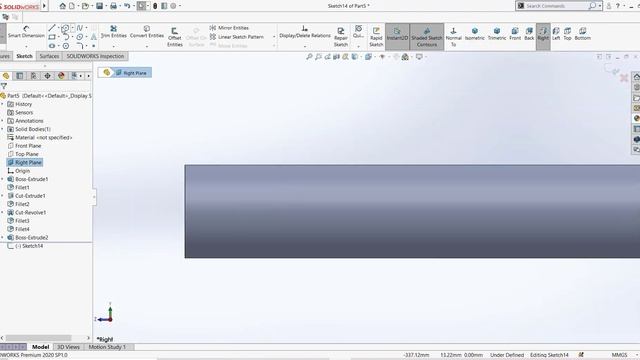This screenshot has width=640, height=360.
Task: Select the Spline sketch tool
Action: (x=80, y=28)
